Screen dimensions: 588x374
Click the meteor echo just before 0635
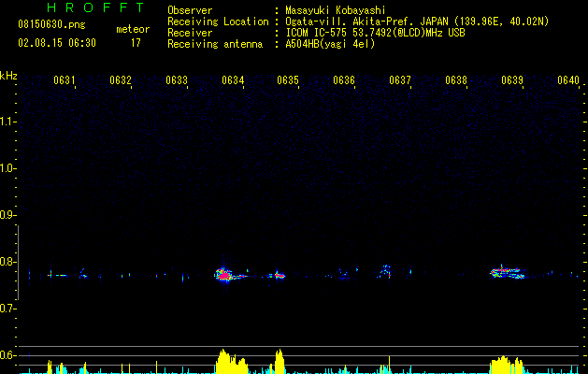point(279,275)
